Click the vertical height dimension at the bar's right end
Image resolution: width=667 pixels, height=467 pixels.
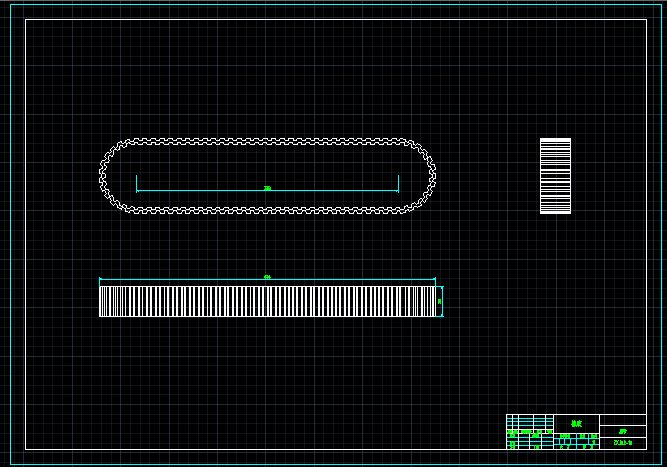coord(442,302)
